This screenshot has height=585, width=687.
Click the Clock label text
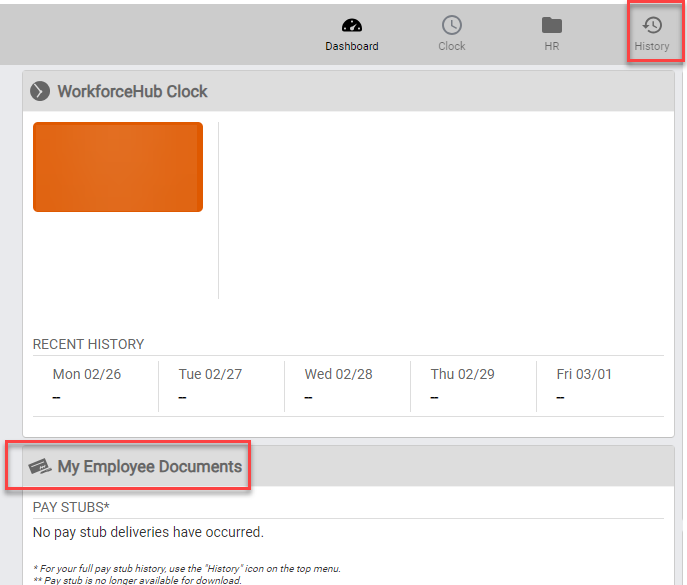(452, 46)
